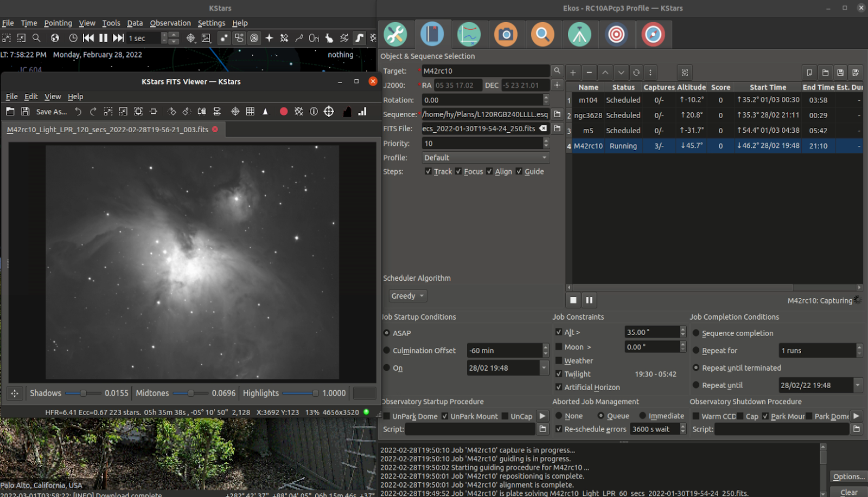Image resolution: width=868 pixels, height=497 pixels.
Task: Pause the scheduler
Action: [x=589, y=300]
